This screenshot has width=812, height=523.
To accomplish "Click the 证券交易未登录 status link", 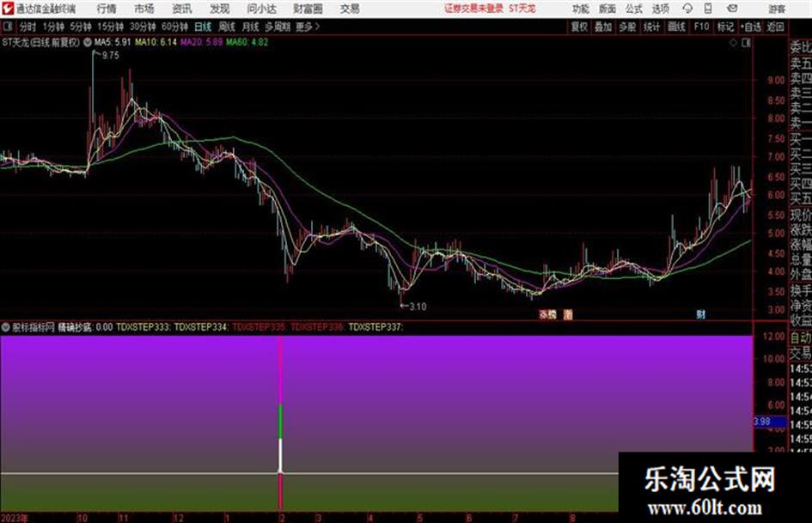I will [473, 9].
